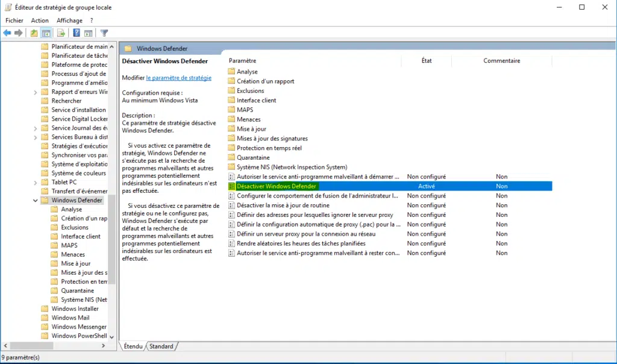Viewport: 617px width, 364px height.
Task: Click policy icon of Définir la configuration automatique de proxy (.pac)
Action: pos(231,224)
